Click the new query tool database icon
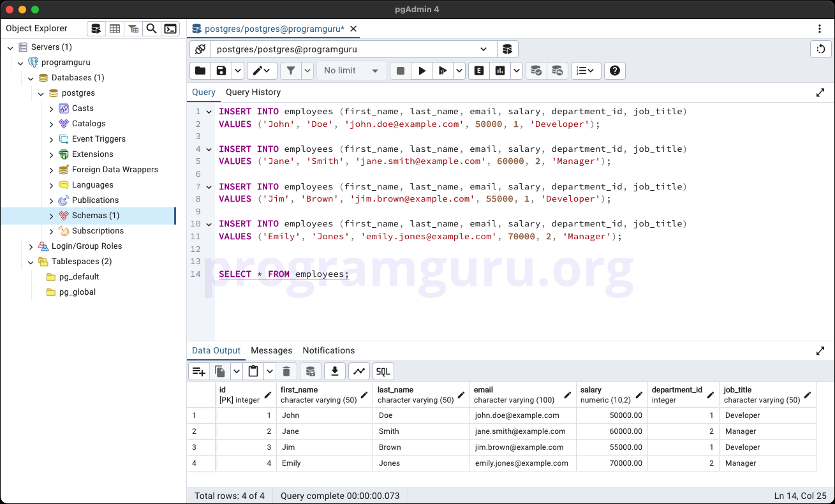This screenshot has height=504, width=835. pyautogui.click(x=508, y=49)
